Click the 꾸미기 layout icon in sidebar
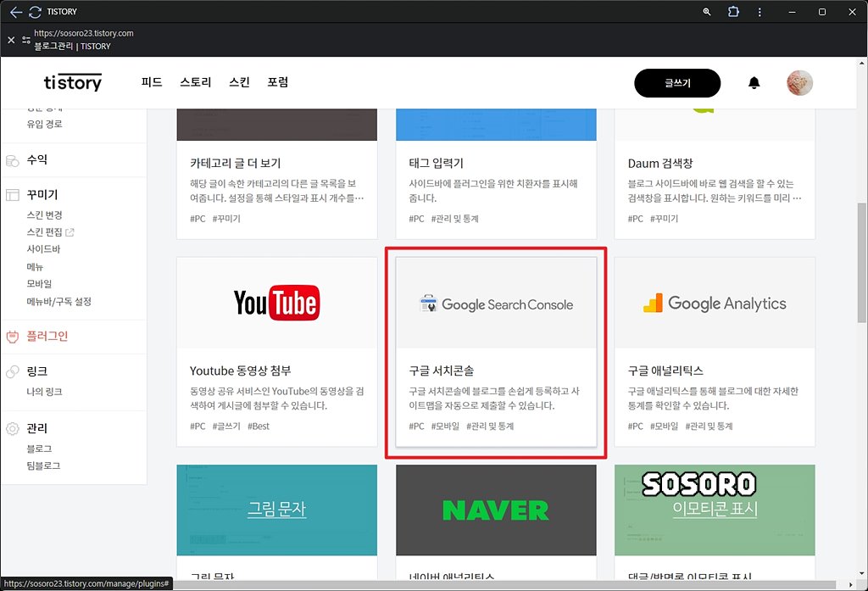Screen dimensions: 868x591 tap(12, 195)
